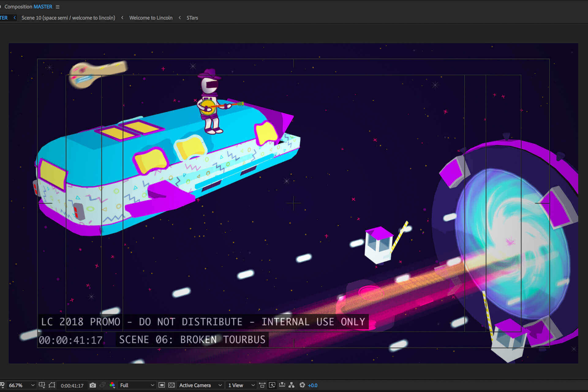This screenshot has height=392, width=588.
Task: Take a snapshot with camera icon
Action: (92, 385)
